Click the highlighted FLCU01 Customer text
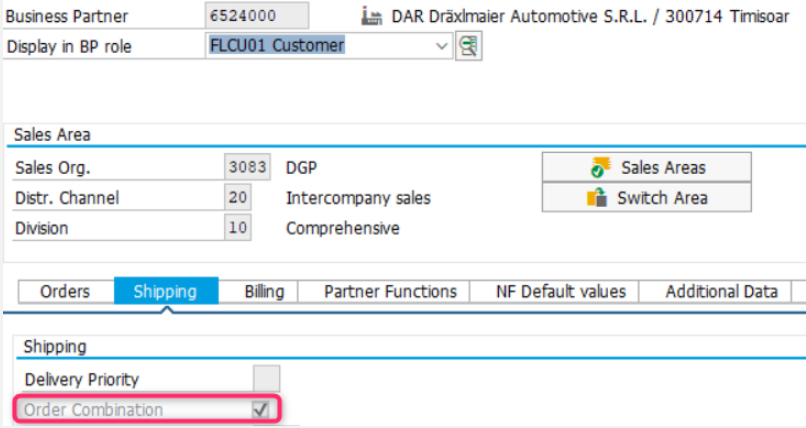This screenshot has width=806, height=428. point(277,46)
